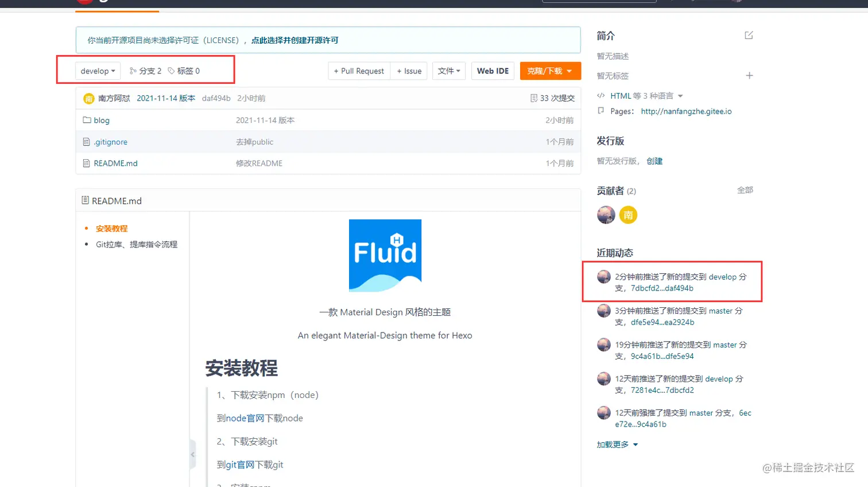Collapse the README outline sidebar handle
Screen dimensions: 868x487
(193, 454)
